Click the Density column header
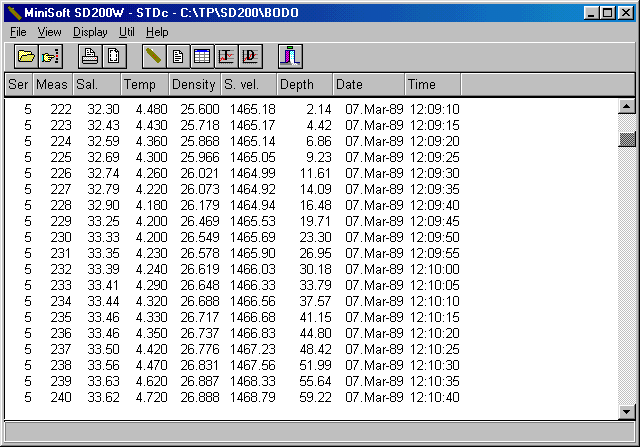Viewport: 640px width, 447px height. click(x=195, y=85)
